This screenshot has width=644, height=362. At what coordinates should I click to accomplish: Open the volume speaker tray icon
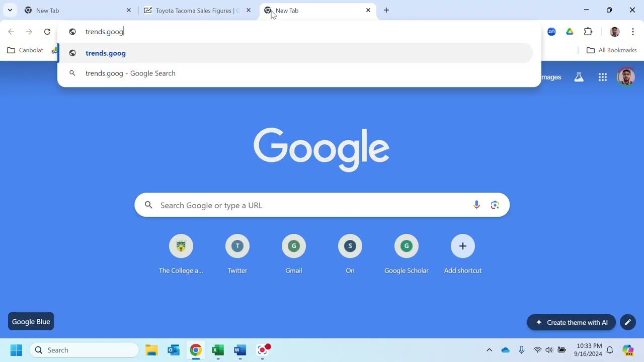[549, 350]
